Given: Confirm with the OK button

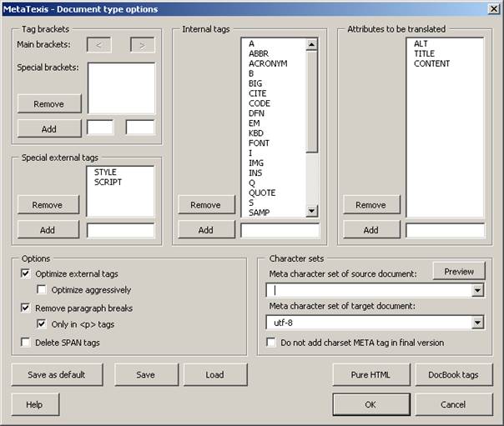Looking at the screenshot, I should coord(371,404).
